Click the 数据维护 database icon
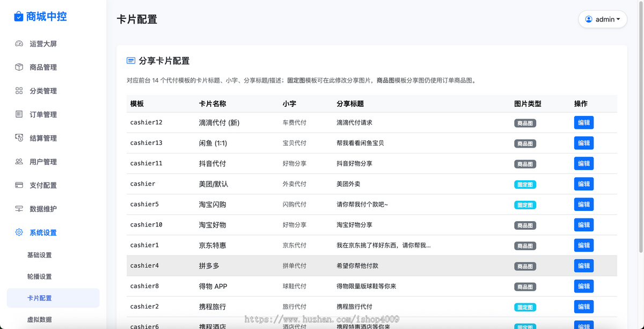 (19, 209)
